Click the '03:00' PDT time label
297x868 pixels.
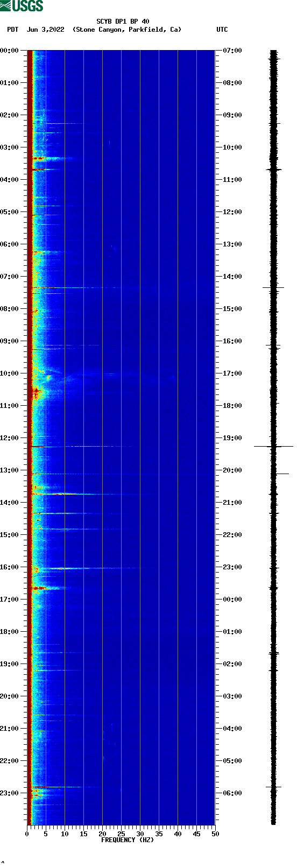pos(9,147)
